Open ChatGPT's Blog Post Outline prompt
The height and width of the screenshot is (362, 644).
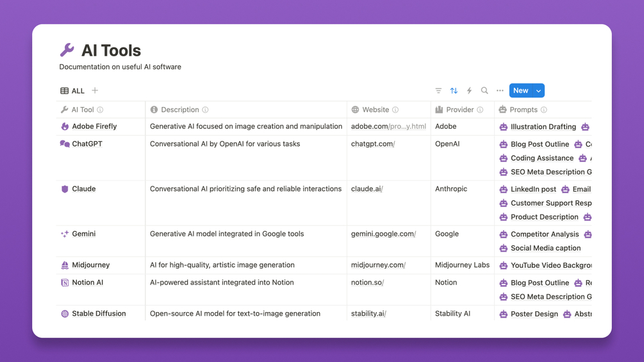tap(540, 144)
